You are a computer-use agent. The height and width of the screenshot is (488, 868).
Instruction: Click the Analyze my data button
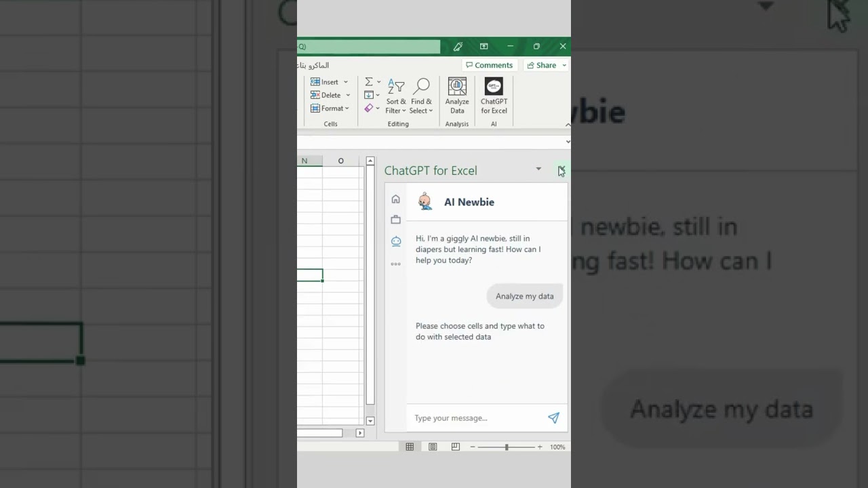point(524,296)
